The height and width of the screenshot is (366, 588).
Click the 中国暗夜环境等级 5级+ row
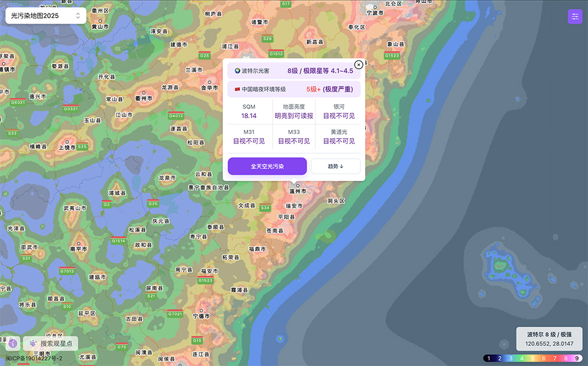294,89
